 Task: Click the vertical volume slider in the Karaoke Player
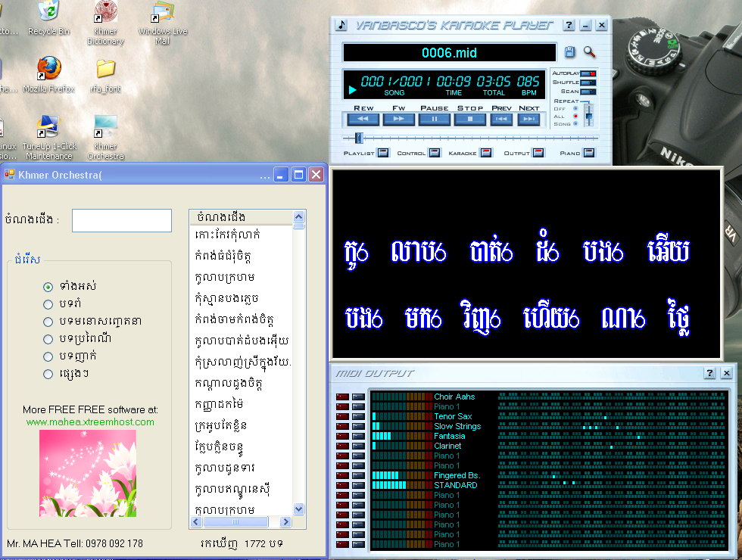coord(589,115)
